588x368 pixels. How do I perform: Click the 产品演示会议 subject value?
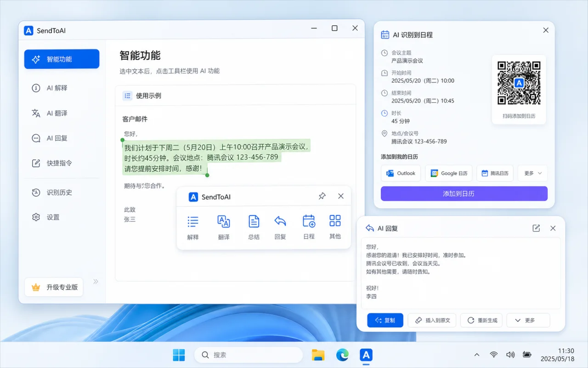[x=407, y=61]
